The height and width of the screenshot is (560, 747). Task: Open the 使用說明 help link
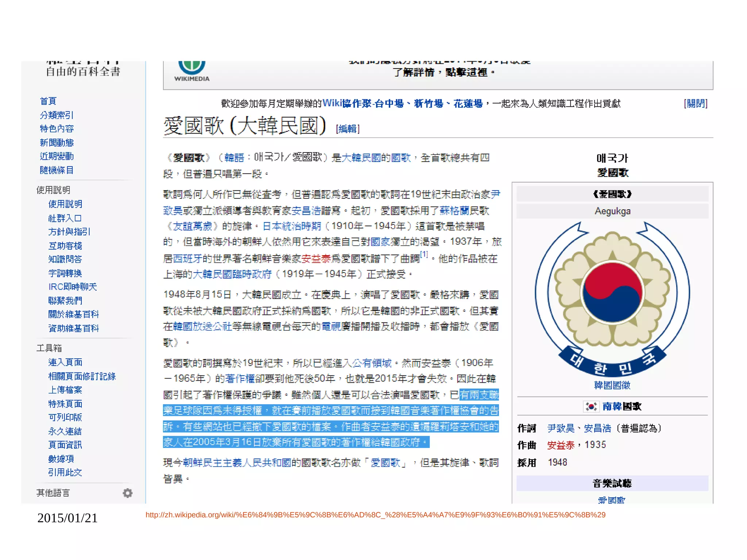65,204
